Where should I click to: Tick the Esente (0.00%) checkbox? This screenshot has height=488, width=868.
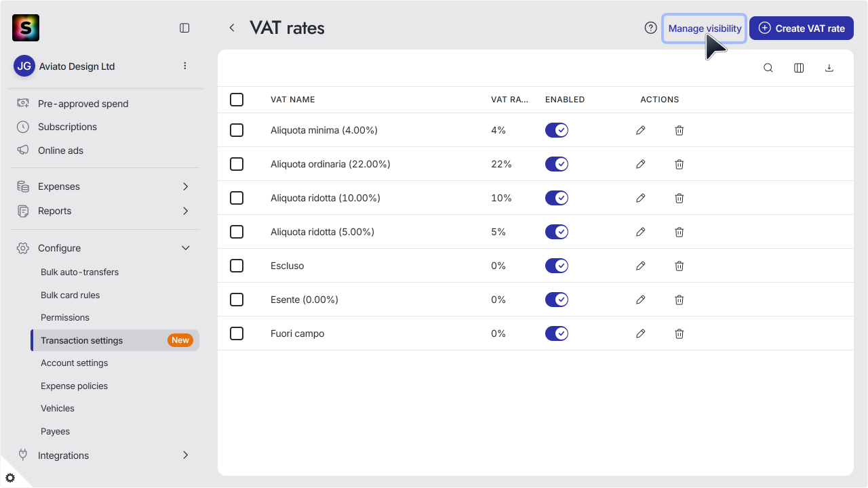click(x=237, y=300)
